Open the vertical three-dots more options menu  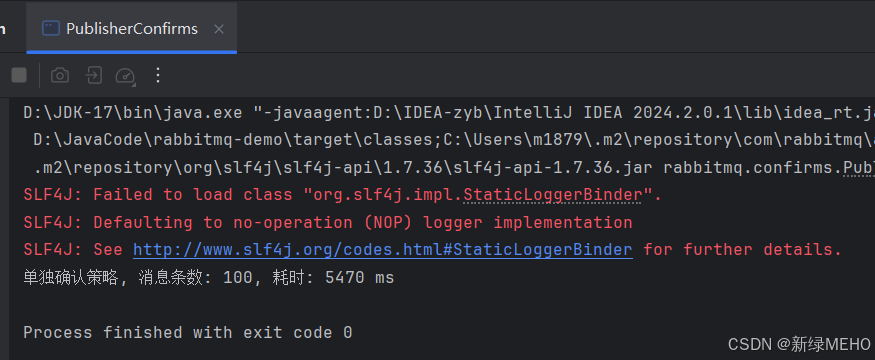point(158,75)
